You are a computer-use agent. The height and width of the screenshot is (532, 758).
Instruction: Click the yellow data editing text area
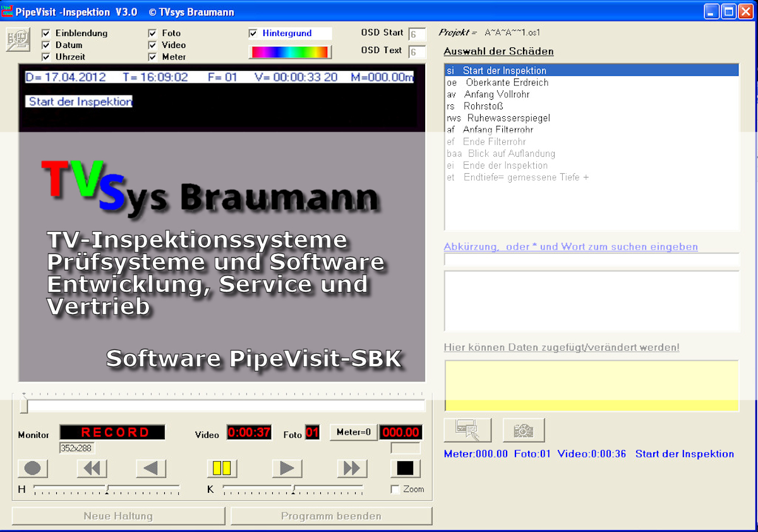pos(592,386)
